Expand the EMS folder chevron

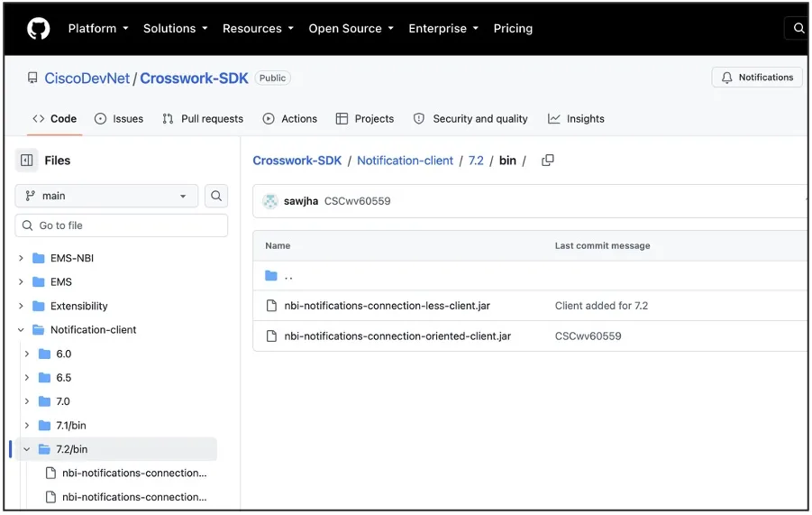tap(21, 281)
